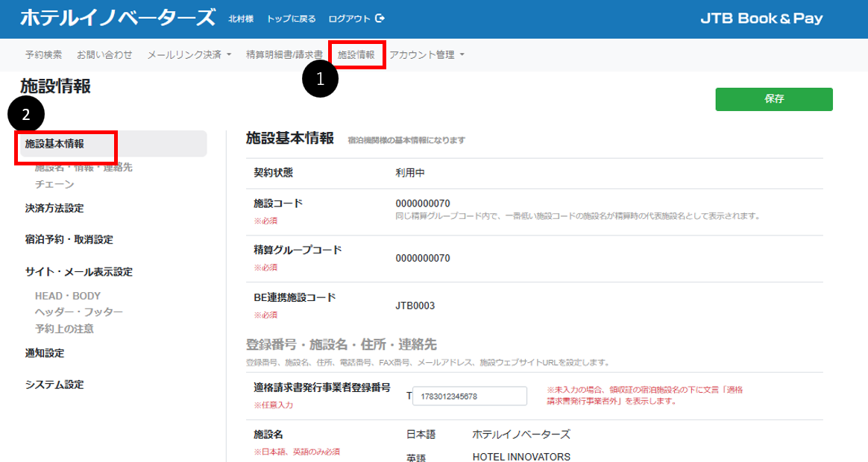Click the BE連携施設コード value JTB0003
Image resolution: width=868 pixels, height=462 pixels.
pos(415,306)
